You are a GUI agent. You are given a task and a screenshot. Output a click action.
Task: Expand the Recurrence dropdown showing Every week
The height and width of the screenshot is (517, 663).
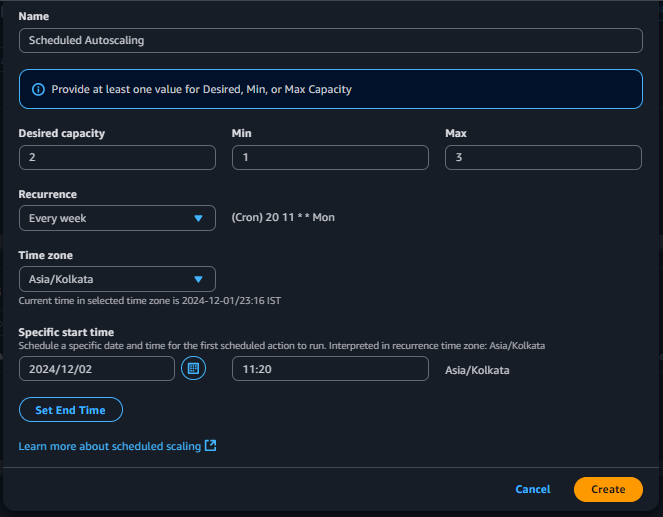pyautogui.click(x=117, y=218)
